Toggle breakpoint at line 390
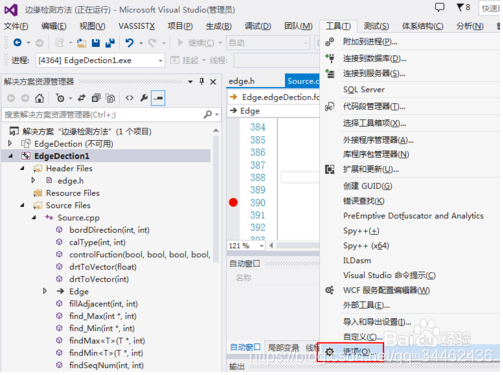Image resolution: width=503 pixels, height=375 pixels. point(233,202)
